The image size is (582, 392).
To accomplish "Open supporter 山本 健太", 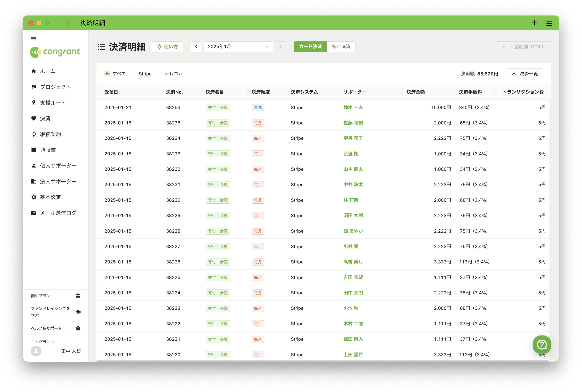I will [x=353, y=169].
